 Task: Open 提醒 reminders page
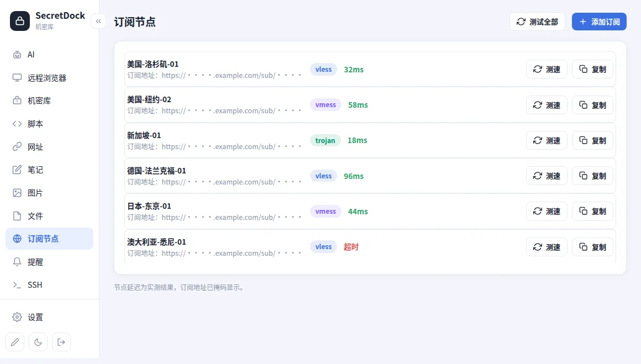tap(50, 262)
